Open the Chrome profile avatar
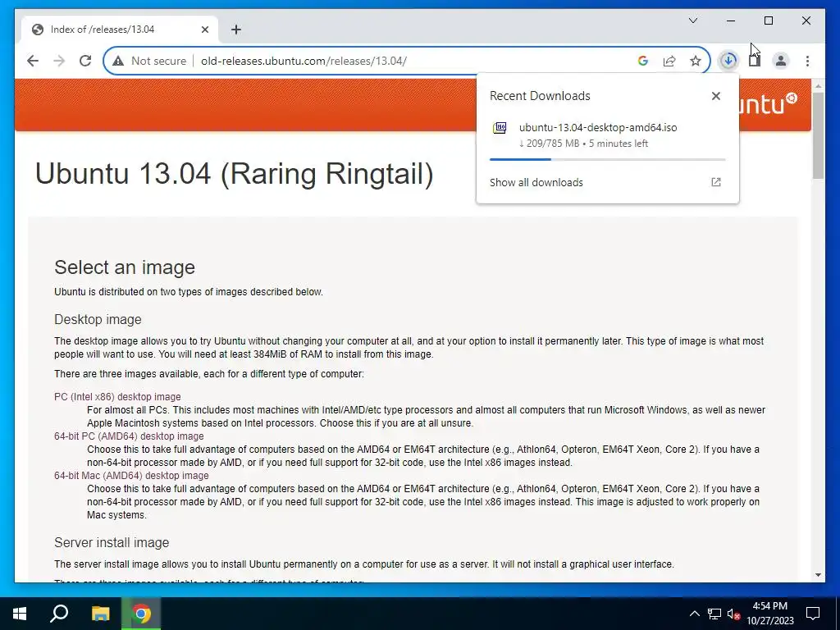840x630 pixels. [x=781, y=61]
